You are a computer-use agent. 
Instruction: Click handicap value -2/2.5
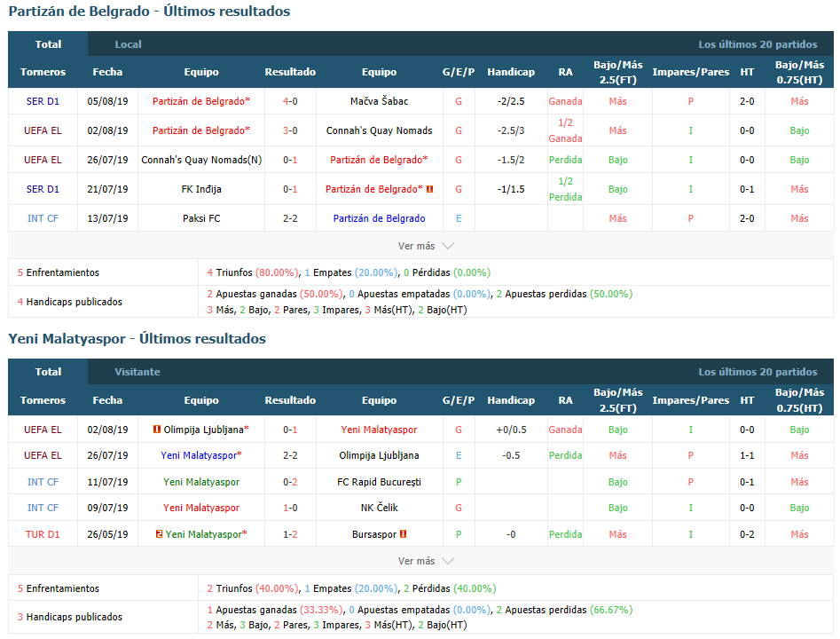click(x=511, y=101)
